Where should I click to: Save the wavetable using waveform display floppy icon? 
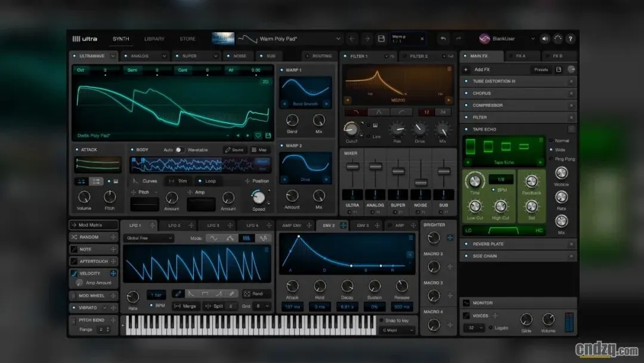[x=268, y=136]
